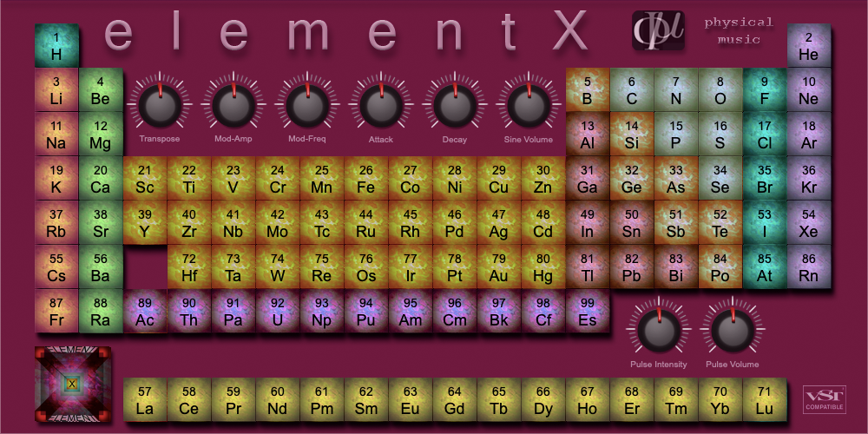Click the Beryllium (Be) tile
The width and height of the screenshot is (868, 434).
click(101, 89)
